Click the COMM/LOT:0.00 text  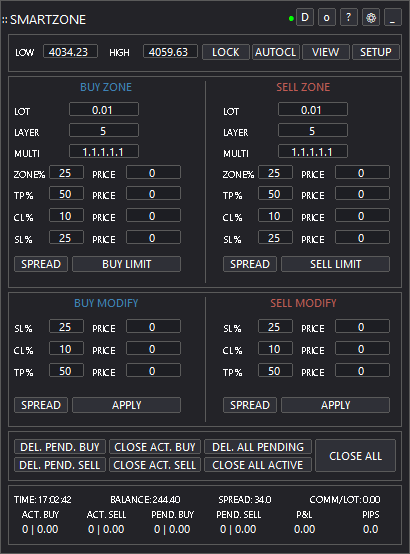tap(345, 499)
